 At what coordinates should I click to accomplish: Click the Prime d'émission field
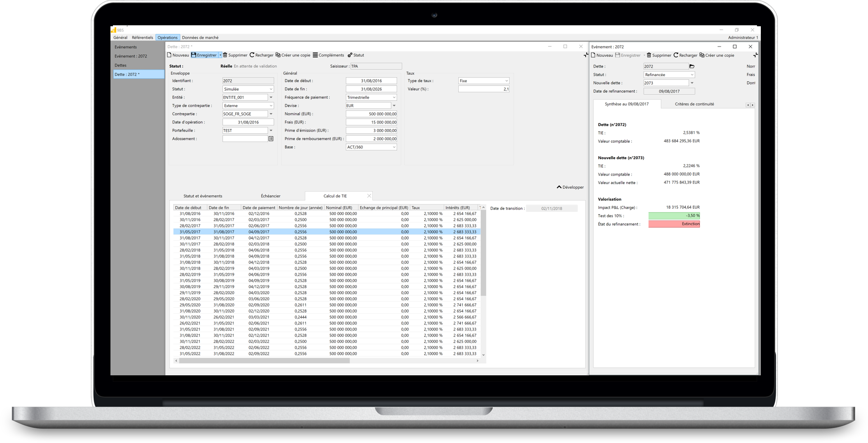click(x=371, y=130)
